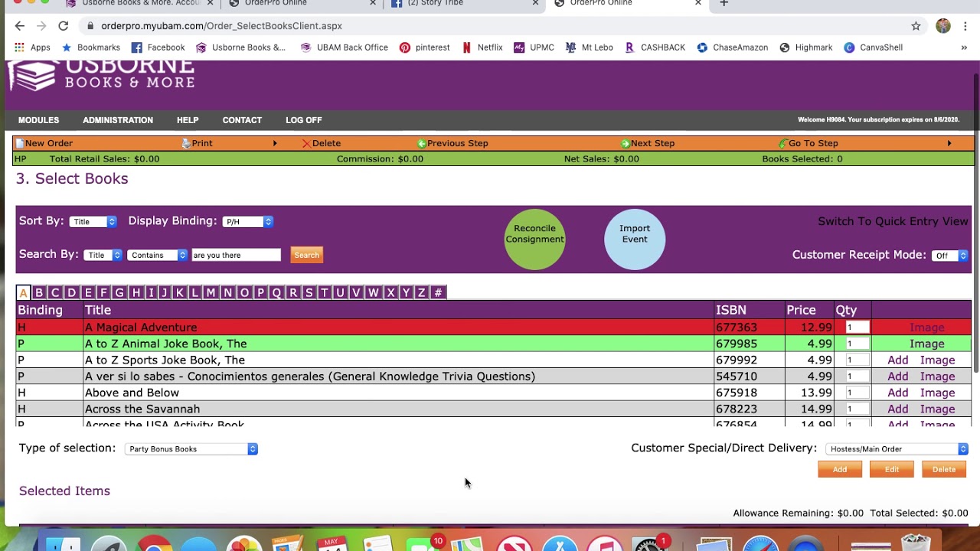Click the Usborne Books & More logo
The height and width of the screenshot is (551, 980).
coord(102,75)
